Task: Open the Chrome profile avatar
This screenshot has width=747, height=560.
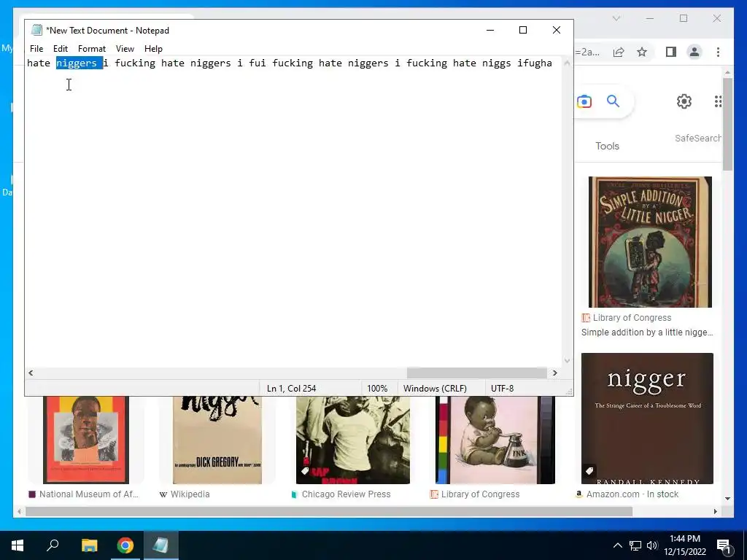Action: [694, 52]
